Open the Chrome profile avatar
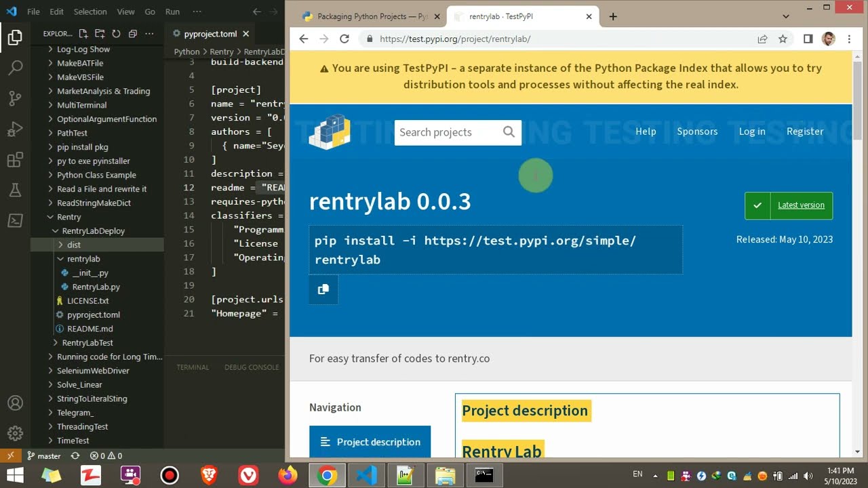Screen dimensions: 868x488 pos(828,39)
